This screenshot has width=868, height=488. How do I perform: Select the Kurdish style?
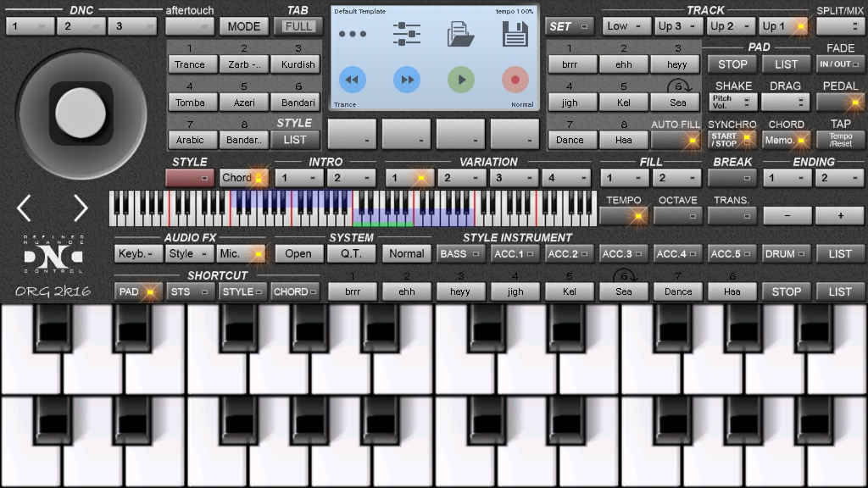pos(298,64)
